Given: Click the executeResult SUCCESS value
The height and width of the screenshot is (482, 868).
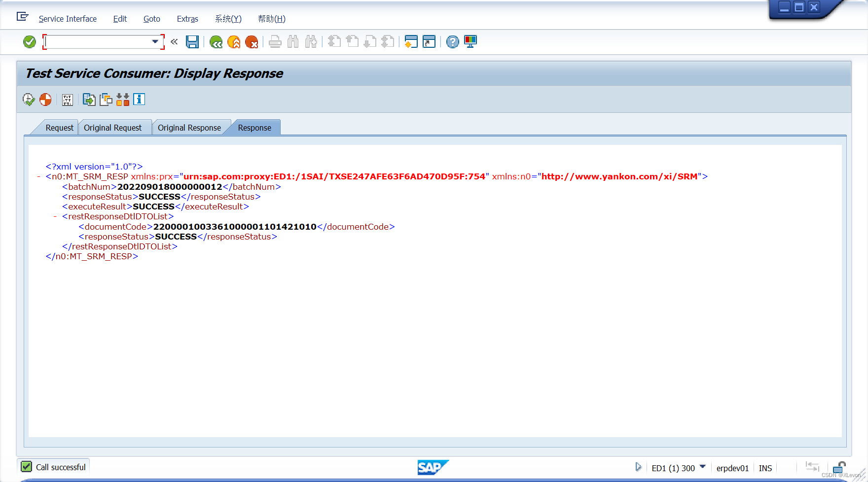Looking at the screenshot, I should click(153, 207).
